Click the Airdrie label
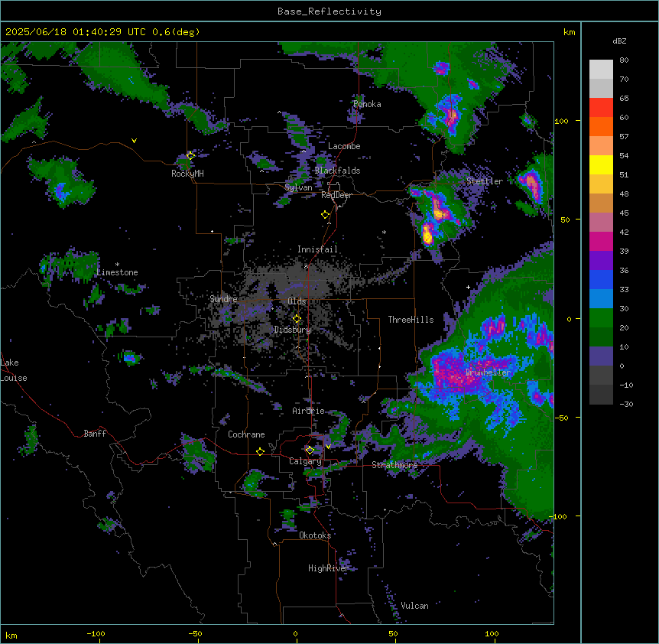The height and width of the screenshot is (644, 659). click(x=308, y=411)
